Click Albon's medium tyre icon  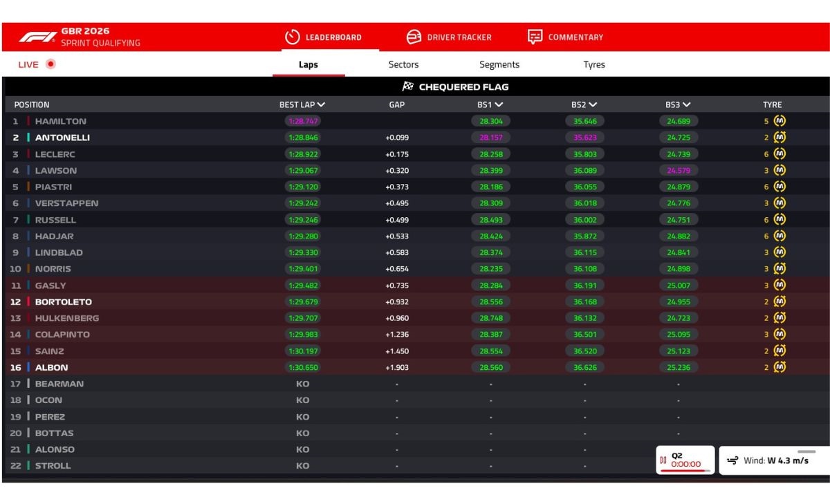tap(780, 367)
